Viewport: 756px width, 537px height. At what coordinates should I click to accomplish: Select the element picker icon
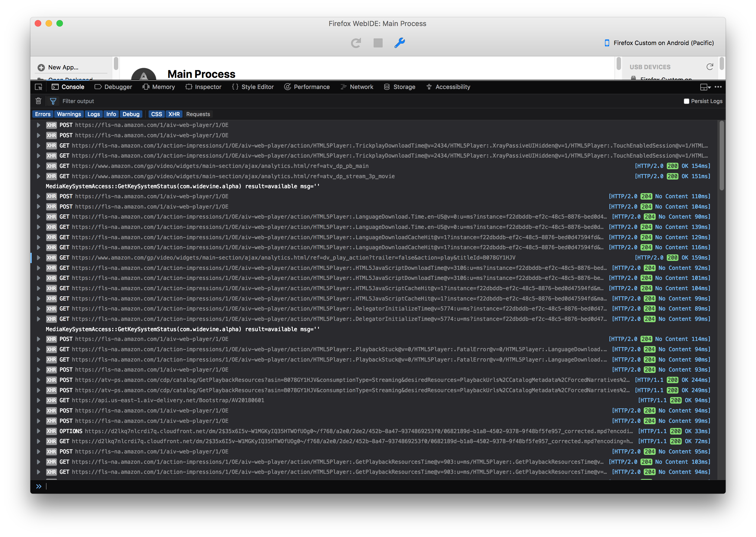pos(39,87)
